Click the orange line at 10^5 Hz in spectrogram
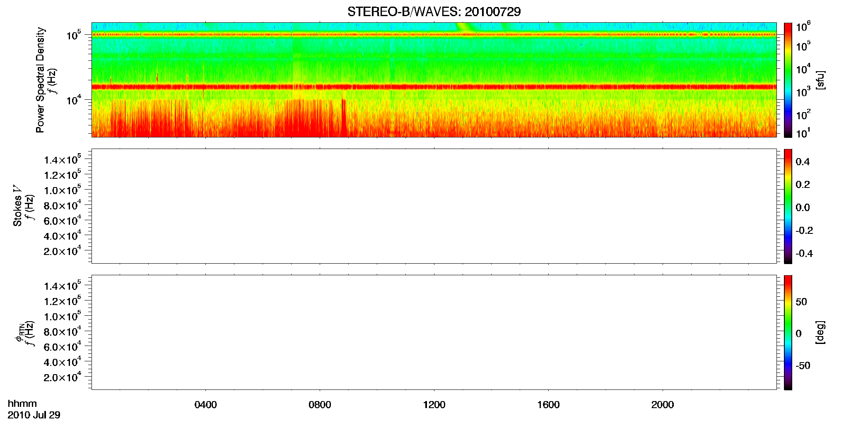 pos(434,35)
